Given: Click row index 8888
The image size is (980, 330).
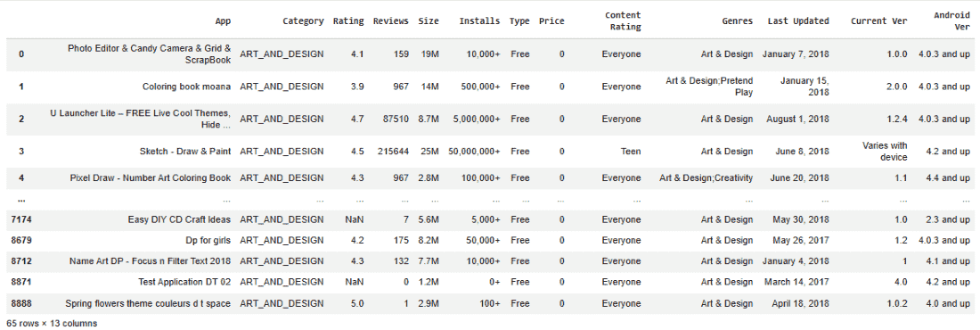Looking at the screenshot, I should pos(21,303).
